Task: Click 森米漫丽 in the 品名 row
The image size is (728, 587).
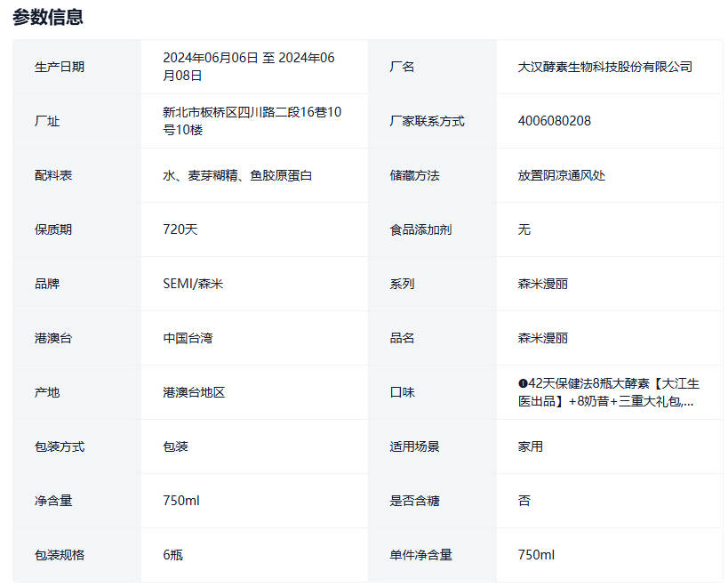Action: click(x=543, y=338)
